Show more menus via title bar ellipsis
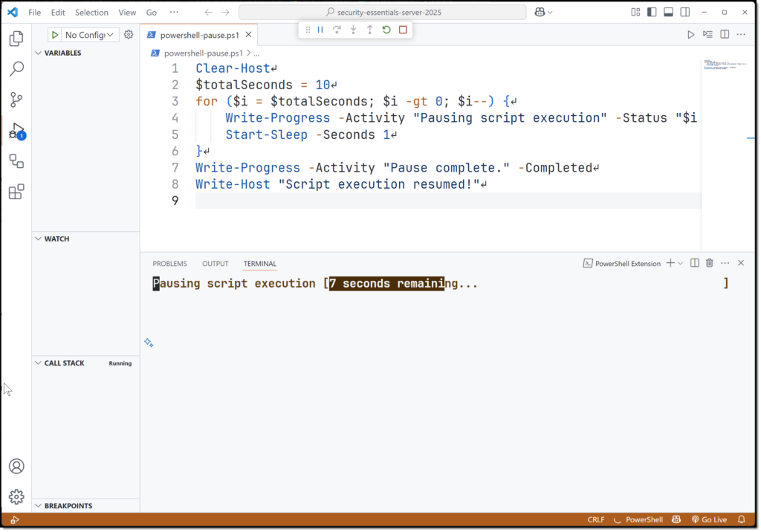 click(174, 12)
